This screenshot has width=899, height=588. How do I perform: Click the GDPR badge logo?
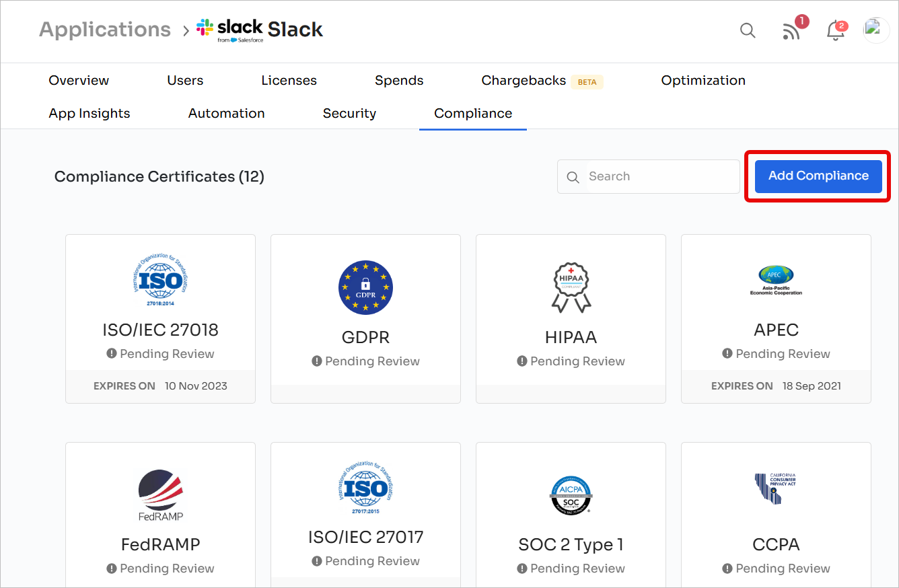(365, 287)
